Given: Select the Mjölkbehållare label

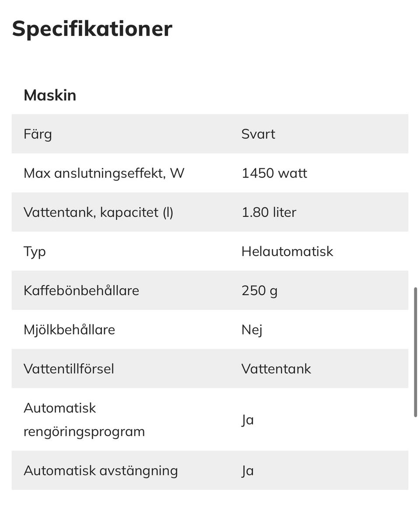Looking at the screenshot, I should (69, 330).
